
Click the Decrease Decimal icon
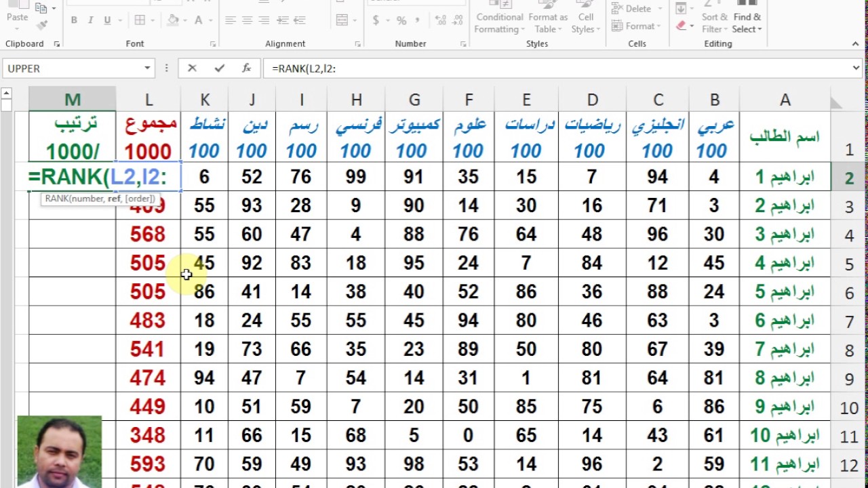[x=456, y=20]
